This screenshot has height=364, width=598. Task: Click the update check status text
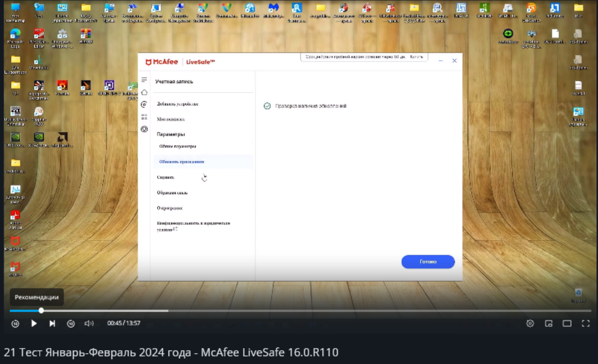311,106
